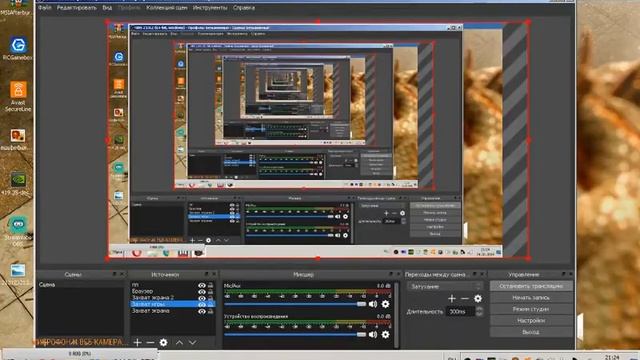Lock the Браузер source
Viewport: 640px width, 360px height.
[211, 291]
